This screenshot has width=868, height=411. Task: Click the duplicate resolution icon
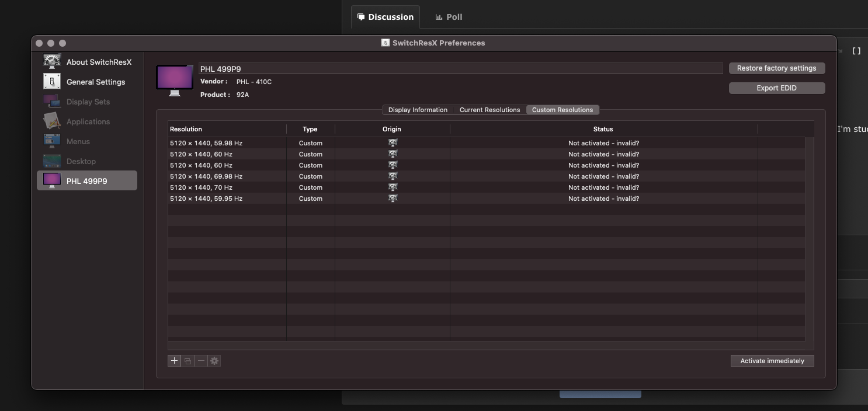[x=188, y=361]
